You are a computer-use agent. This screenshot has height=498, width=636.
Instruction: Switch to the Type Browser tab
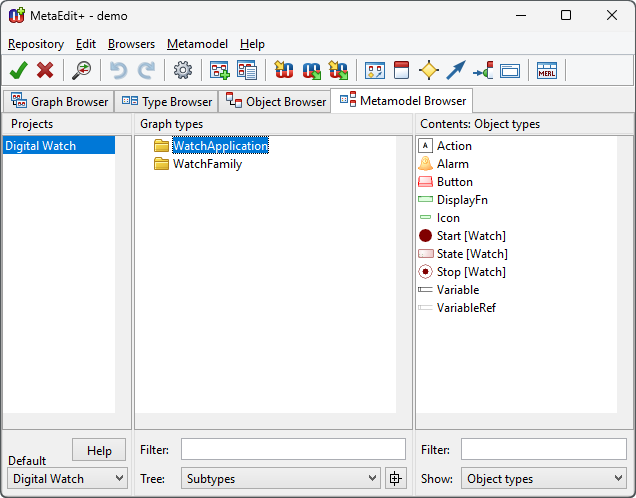tap(167, 101)
